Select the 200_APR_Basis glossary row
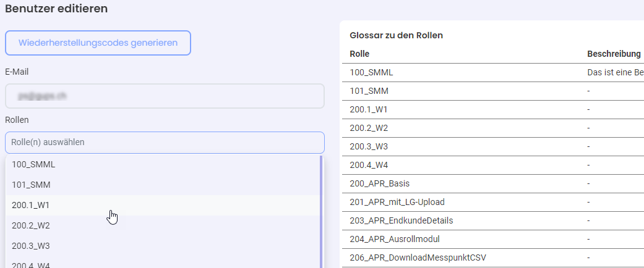This screenshot has height=268, width=644. pos(493,183)
